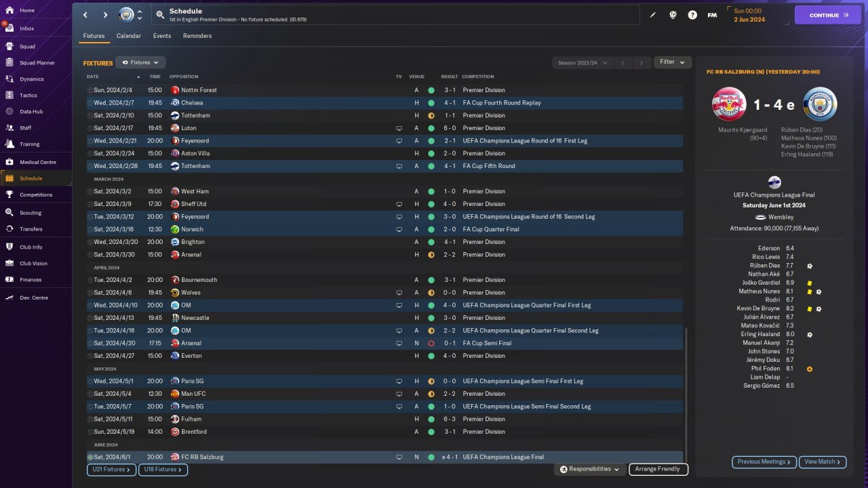Toggle the selection circle for West Ham fixture
The width and height of the screenshot is (868, 488).
coord(90,192)
